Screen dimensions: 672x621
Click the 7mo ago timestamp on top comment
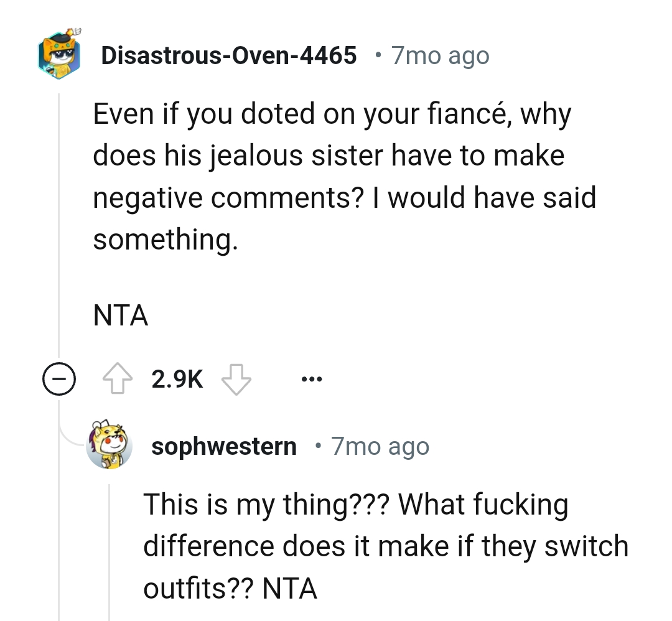click(439, 55)
